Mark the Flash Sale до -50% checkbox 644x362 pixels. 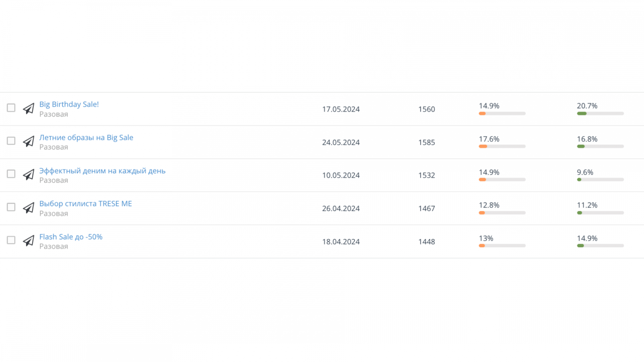[x=11, y=240]
